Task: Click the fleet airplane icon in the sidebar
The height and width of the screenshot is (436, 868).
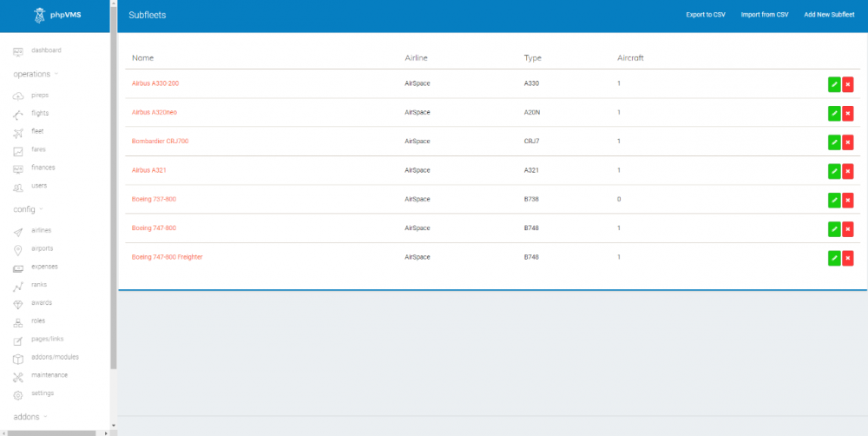Action: click(x=18, y=132)
